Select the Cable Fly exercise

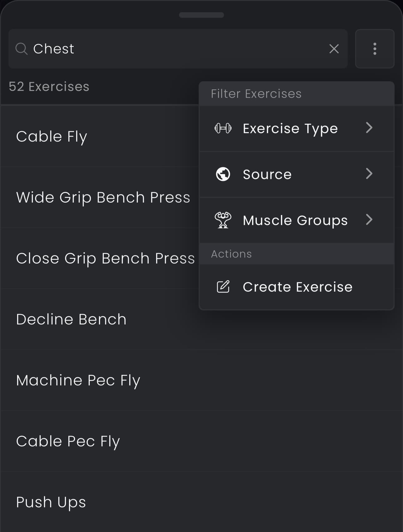pyautogui.click(x=52, y=136)
